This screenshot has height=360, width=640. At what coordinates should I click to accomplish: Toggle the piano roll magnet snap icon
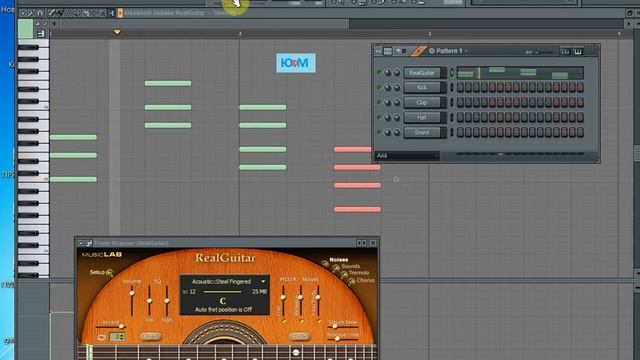point(40,13)
